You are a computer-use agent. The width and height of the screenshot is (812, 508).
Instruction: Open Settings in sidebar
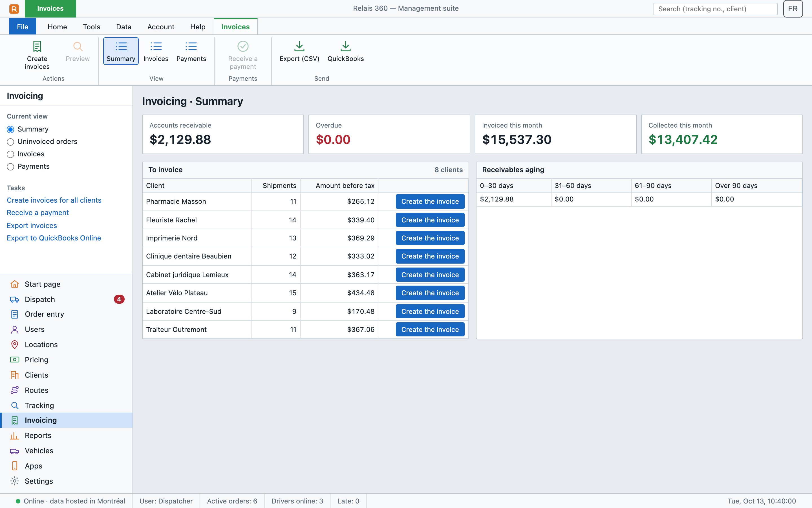coord(67,481)
